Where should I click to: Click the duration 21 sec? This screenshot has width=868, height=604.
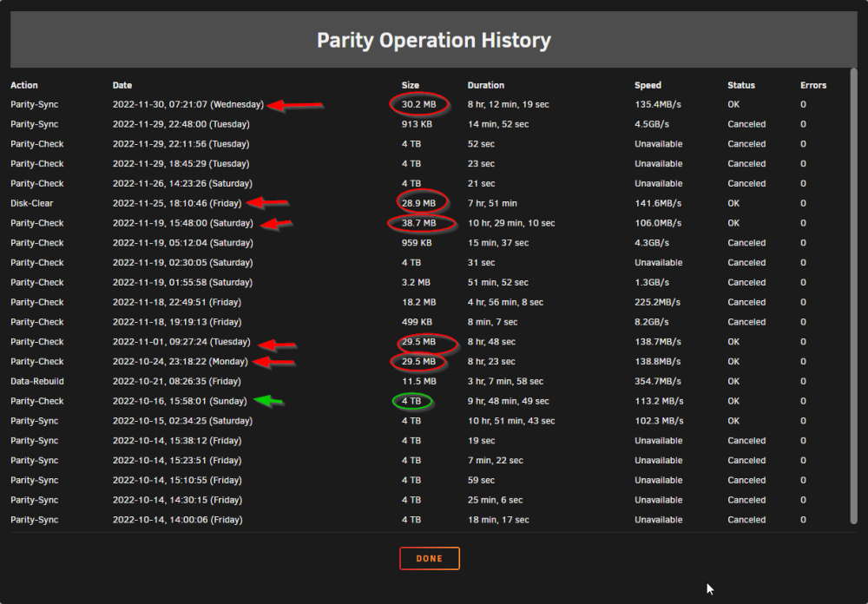[x=481, y=184]
